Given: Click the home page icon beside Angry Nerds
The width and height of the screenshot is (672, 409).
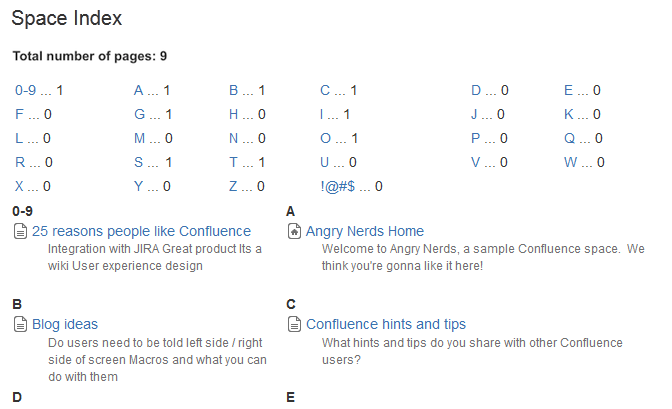Looking at the screenshot, I should (x=294, y=232).
